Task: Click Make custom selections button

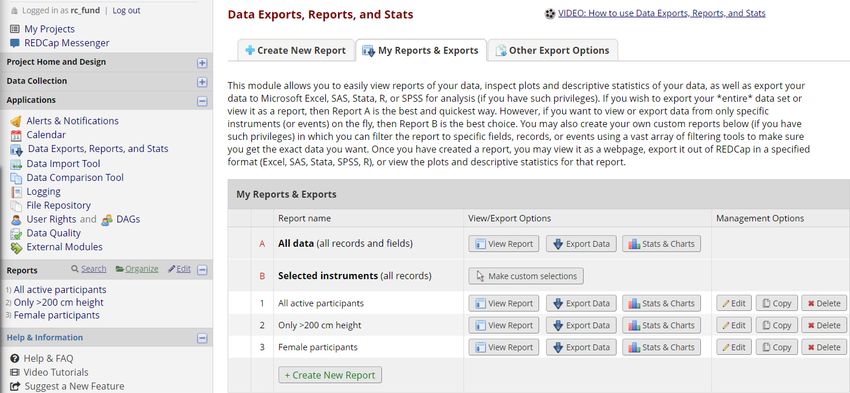Action: coord(526,276)
